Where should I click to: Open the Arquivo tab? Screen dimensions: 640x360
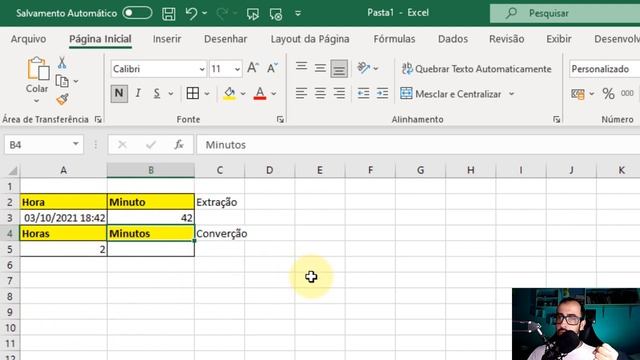pos(28,39)
